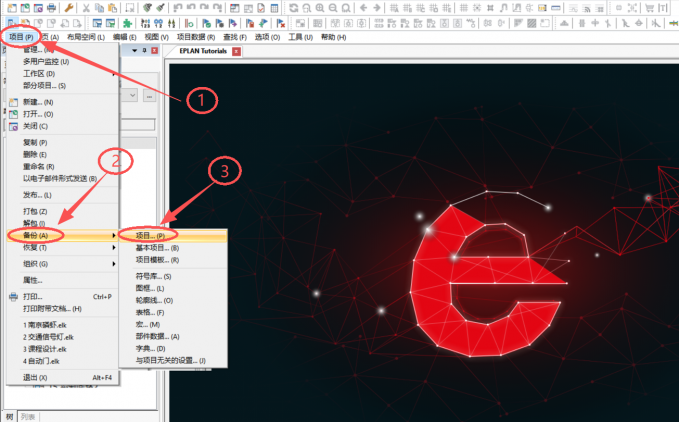
Task: Click the wrench settings icon
Action: 69,8
